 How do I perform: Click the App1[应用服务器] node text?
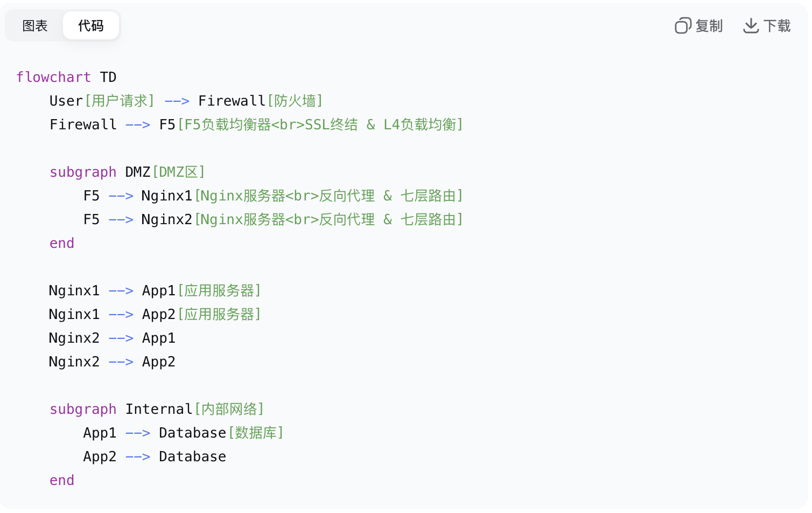pos(201,290)
